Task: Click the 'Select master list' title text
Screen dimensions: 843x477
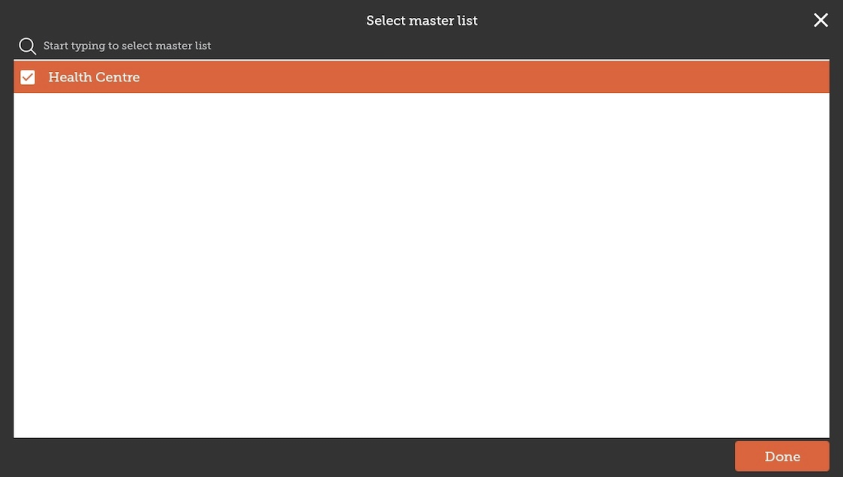Action: [x=421, y=21]
